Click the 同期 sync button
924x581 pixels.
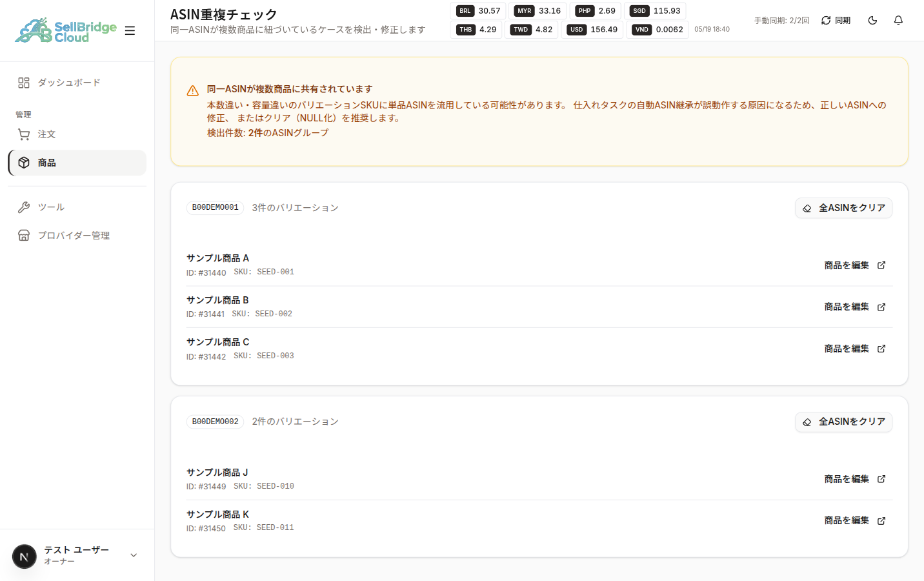[836, 21]
